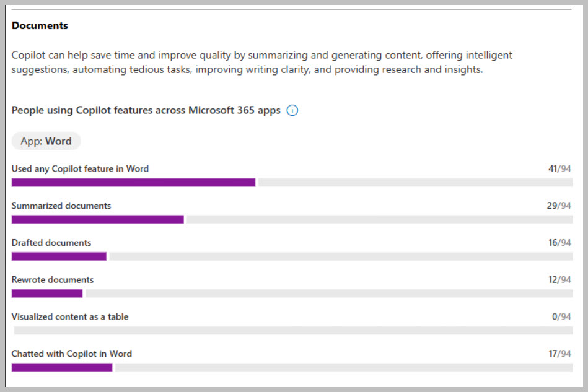588x392 pixels.
Task: Click the 17/94 count for Chatted with Copilot
Action: pos(559,354)
